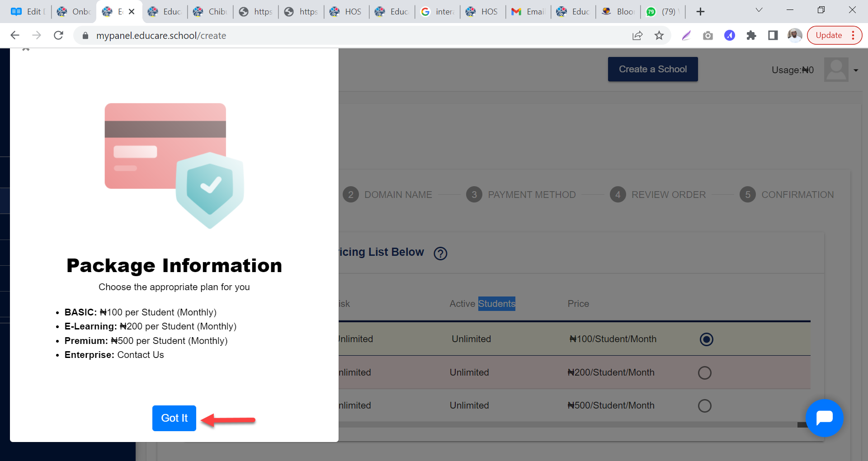Click the camera screenshot extension icon
The height and width of the screenshot is (461, 868).
pyautogui.click(x=708, y=36)
